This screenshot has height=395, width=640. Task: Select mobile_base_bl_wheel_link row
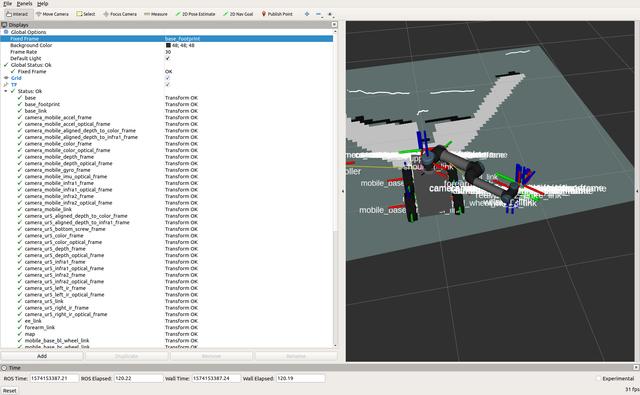[167, 340]
